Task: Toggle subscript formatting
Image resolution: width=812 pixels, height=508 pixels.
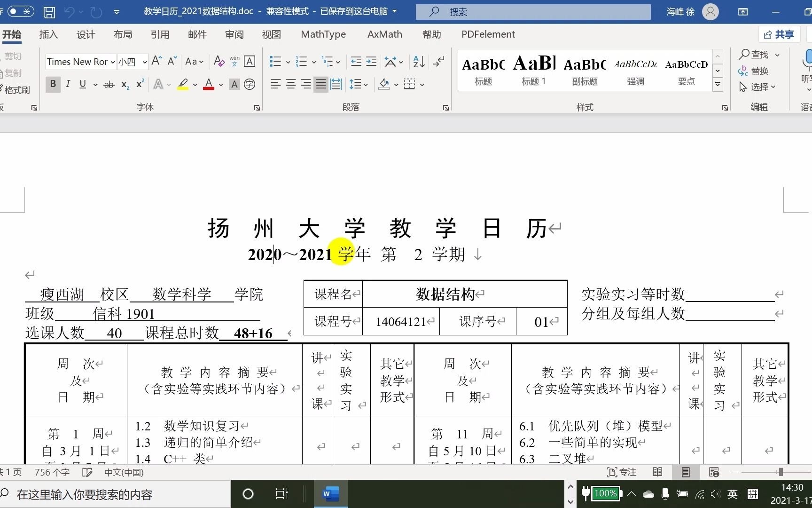Action: pyautogui.click(x=125, y=84)
